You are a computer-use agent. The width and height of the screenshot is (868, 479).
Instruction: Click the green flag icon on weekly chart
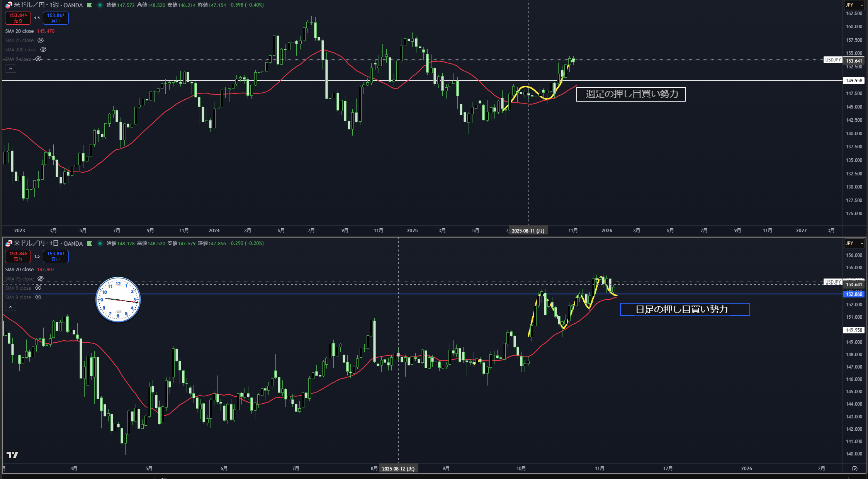coord(90,5)
